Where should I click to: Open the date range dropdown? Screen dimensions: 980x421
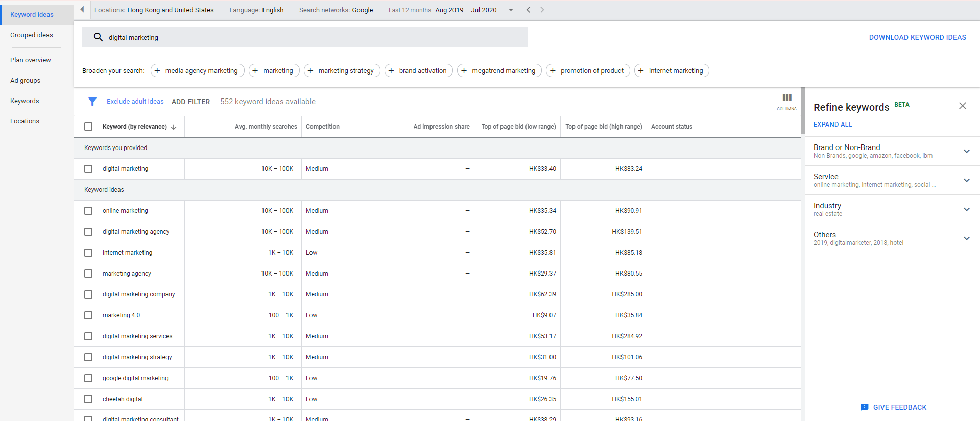475,10
